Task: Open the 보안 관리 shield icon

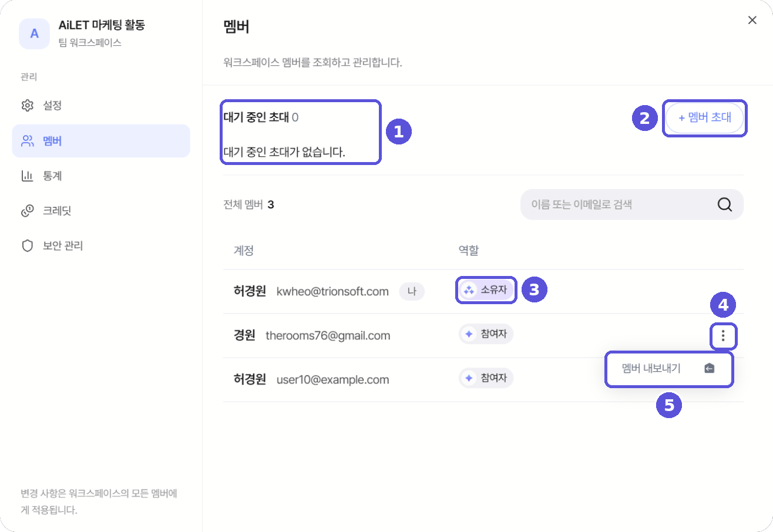Action: point(27,245)
